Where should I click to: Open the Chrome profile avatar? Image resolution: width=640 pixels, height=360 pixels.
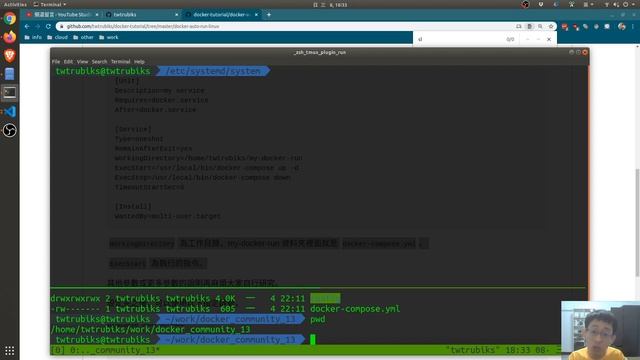622,26
